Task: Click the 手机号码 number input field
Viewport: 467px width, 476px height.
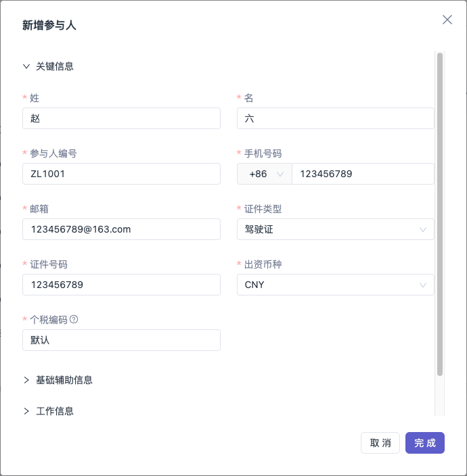Action: tap(363, 174)
